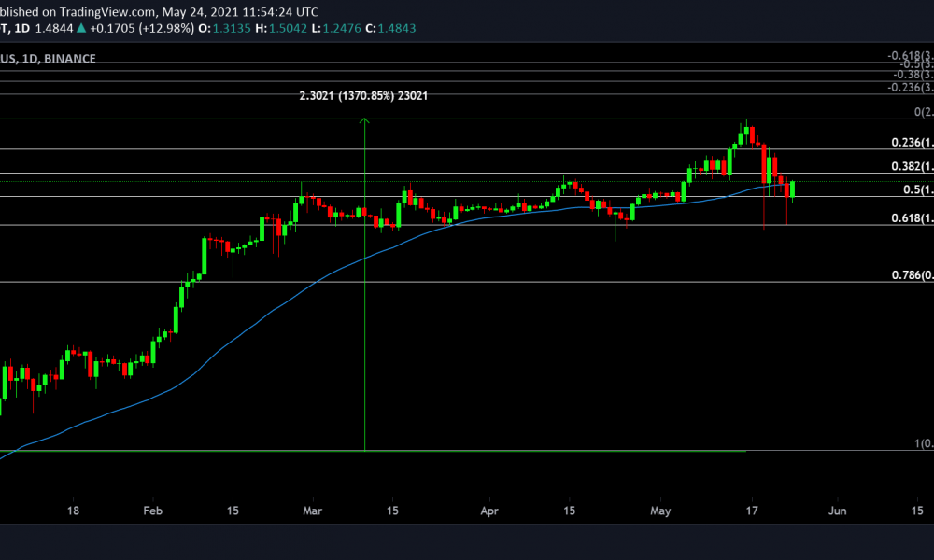Click the green vertical price-range measurement line
The width and height of the screenshot is (934, 560).
(364, 285)
